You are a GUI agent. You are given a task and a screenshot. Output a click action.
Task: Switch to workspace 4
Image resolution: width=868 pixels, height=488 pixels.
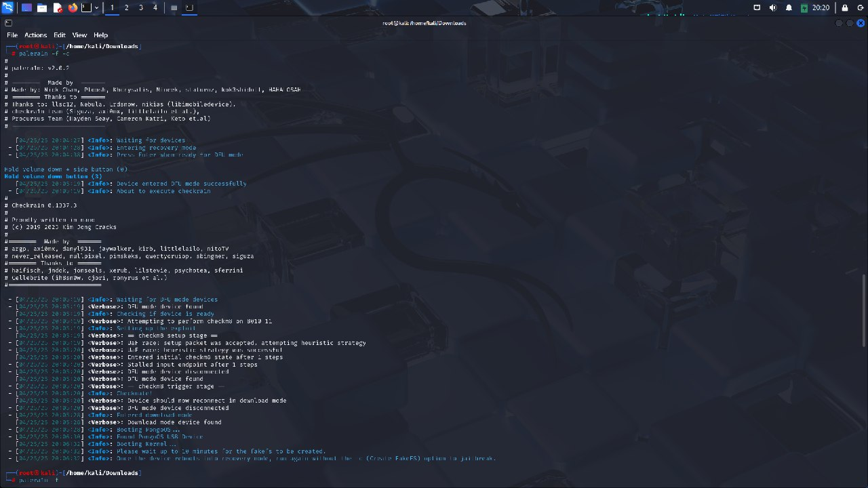pyautogui.click(x=155, y=7)
